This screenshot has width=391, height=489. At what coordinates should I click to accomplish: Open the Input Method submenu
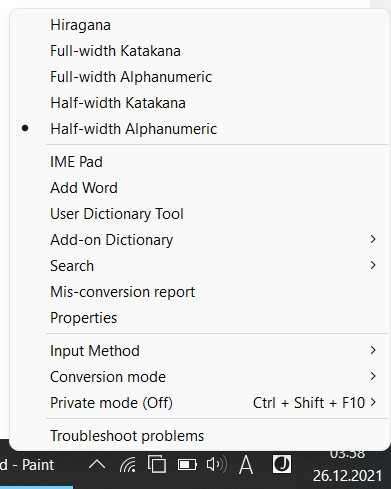(x=199, y=351)
